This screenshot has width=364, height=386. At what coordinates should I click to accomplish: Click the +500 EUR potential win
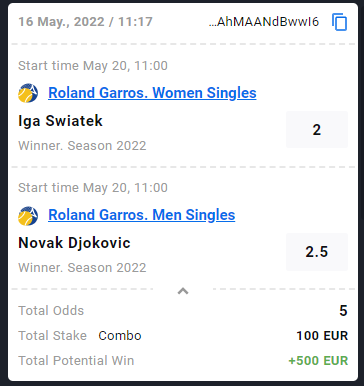tap(318, 361)
